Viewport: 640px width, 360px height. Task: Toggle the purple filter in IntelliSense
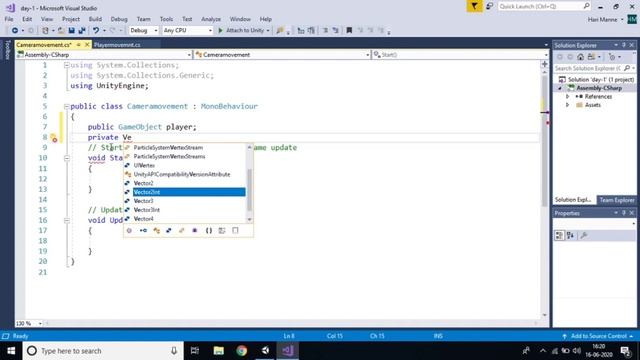[195, 231]
